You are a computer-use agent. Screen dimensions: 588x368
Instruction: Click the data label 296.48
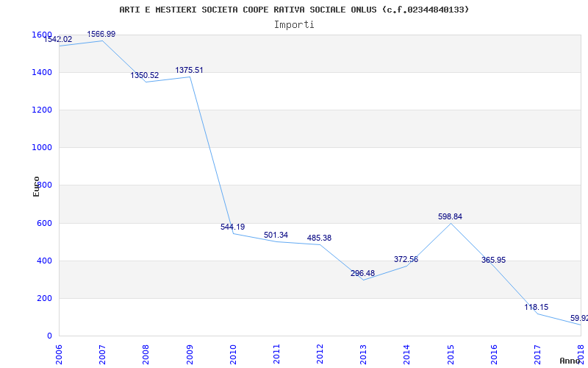coord(362,273)
